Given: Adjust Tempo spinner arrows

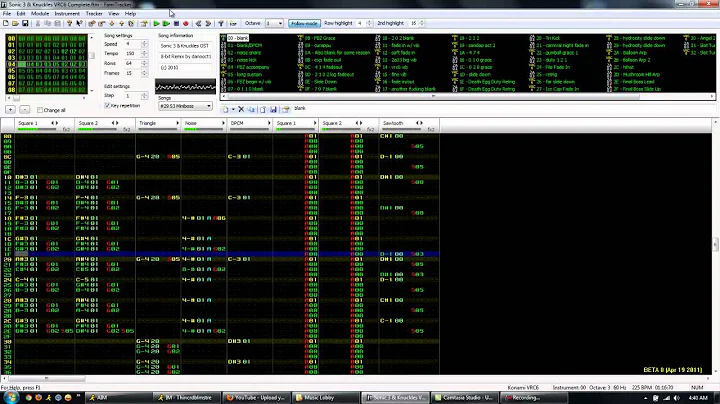Looking at the screenshot, I should [x=144, y=54].
